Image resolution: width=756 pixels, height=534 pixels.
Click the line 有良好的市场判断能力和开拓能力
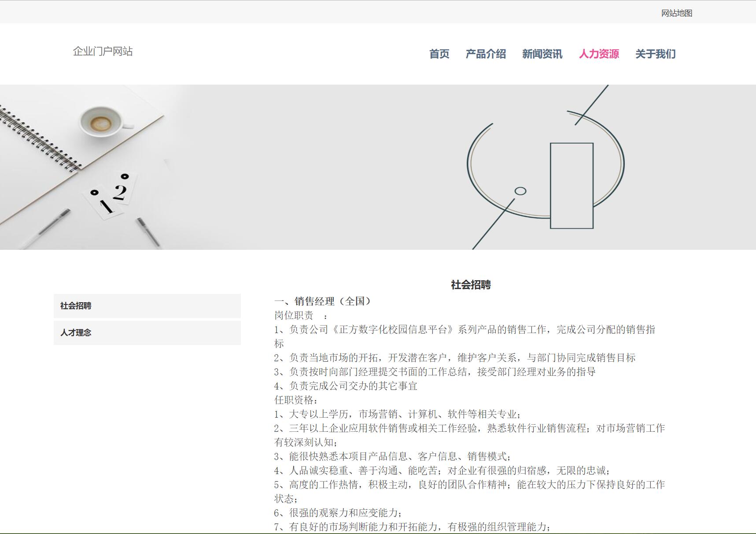[x=413, y=527]
